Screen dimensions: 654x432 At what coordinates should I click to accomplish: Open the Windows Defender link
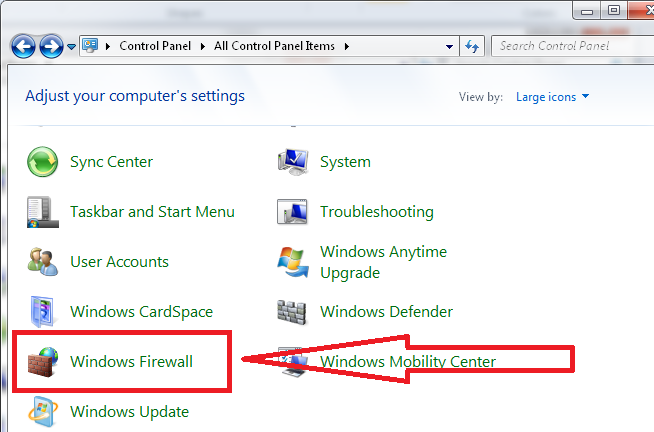(386, 312)
